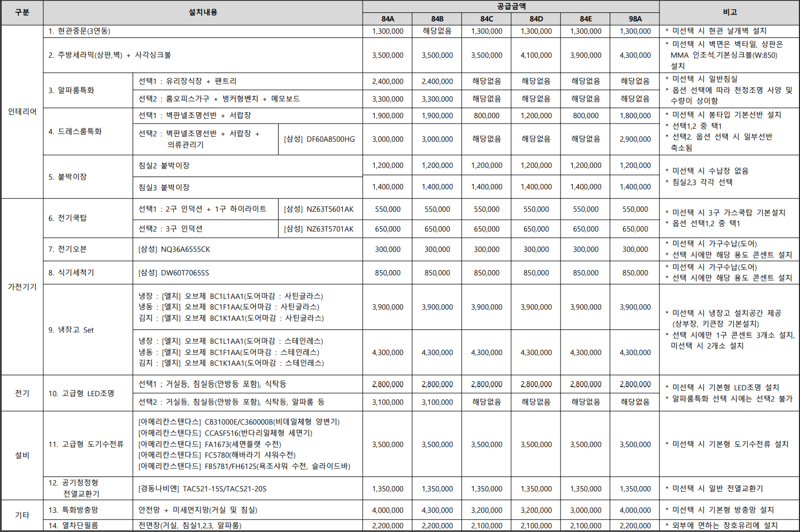
Task: Click the '5. 붙박이장' cell
Action: [x=88, y=177]
